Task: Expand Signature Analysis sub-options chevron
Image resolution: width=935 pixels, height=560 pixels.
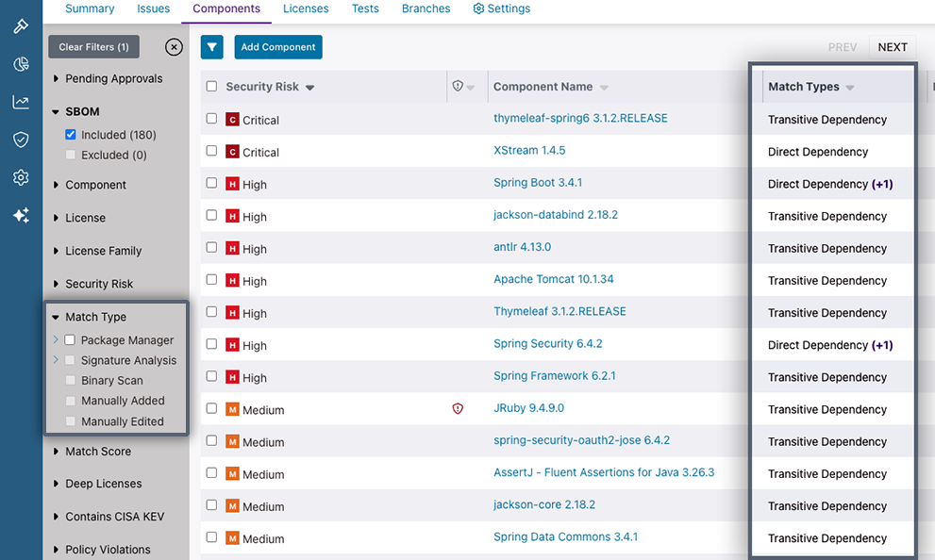Action: point(56,360)
